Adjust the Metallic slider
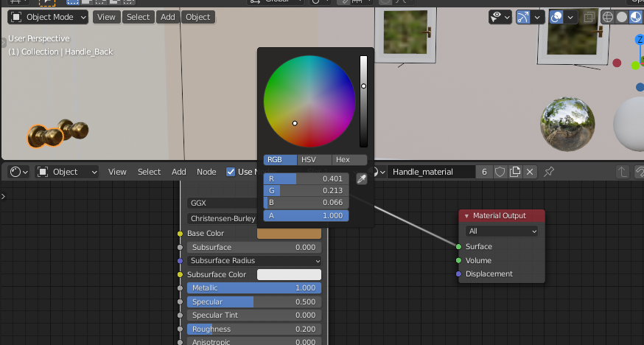This screenshot has width=644, height=345. pyautogui.click(x=254, y=288)
